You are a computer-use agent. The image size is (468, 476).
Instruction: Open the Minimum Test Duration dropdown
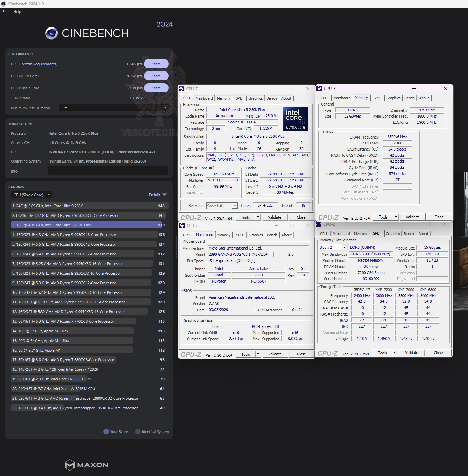(114, 108)
